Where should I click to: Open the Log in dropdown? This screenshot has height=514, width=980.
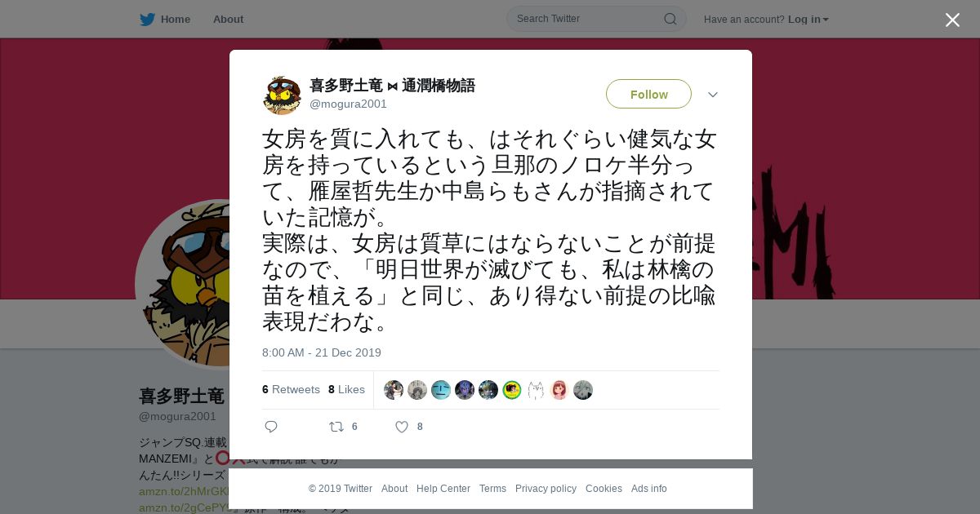(x=808, y=19)
